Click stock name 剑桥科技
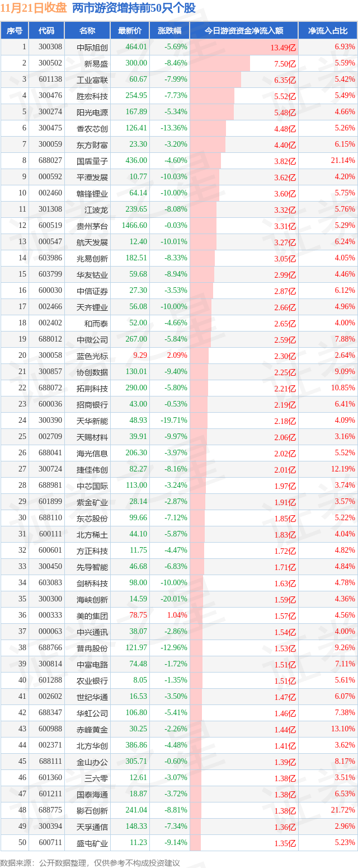Viewport: 358px width, 868px height. [92, 584]
